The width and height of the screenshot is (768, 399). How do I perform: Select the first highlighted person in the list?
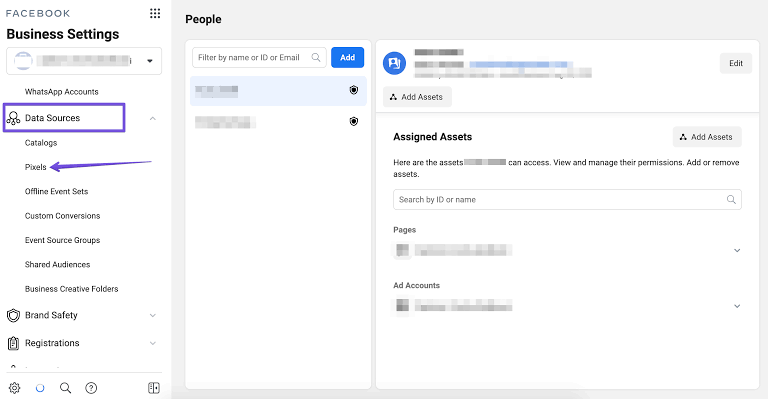point(278,91)
